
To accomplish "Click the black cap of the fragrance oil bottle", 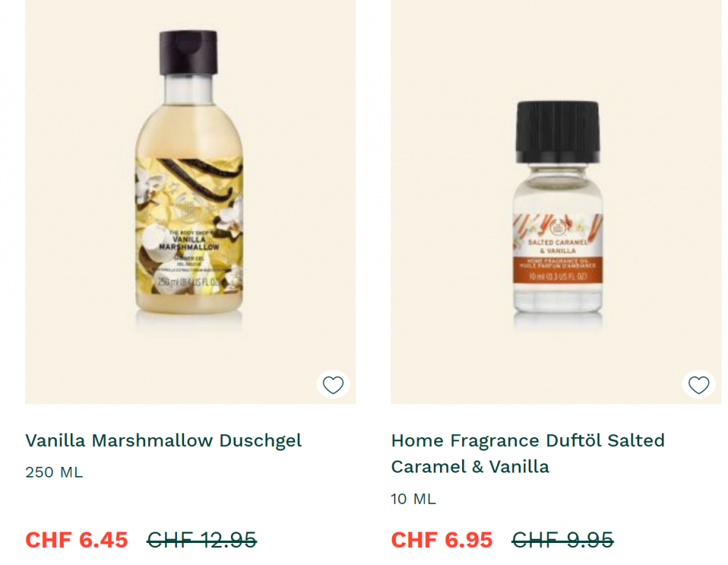I will point(557,131).
